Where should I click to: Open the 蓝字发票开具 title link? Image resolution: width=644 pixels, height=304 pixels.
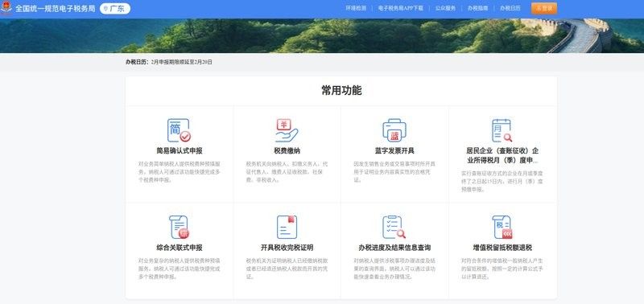tap(394, 151)
